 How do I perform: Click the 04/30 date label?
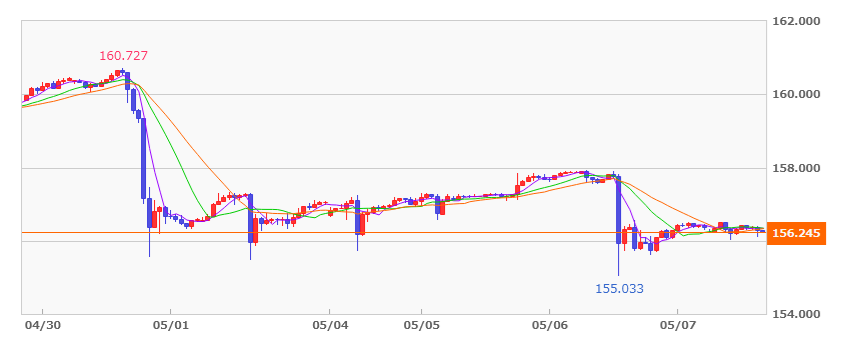(x=42, y=325)
